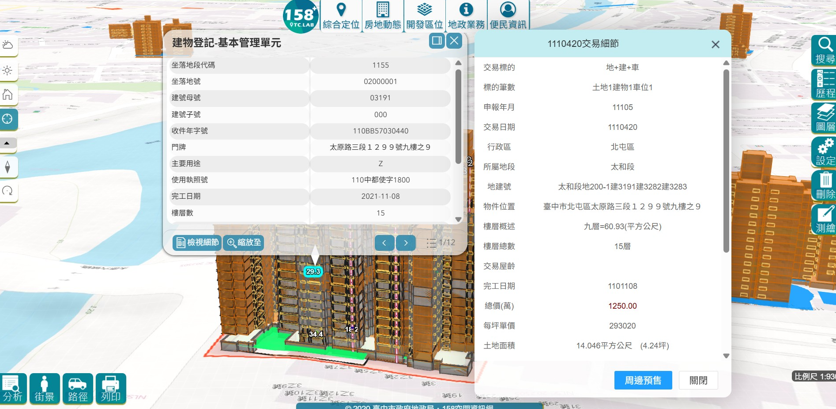Open the 圖層 layers panel

(x=824, y=119)
